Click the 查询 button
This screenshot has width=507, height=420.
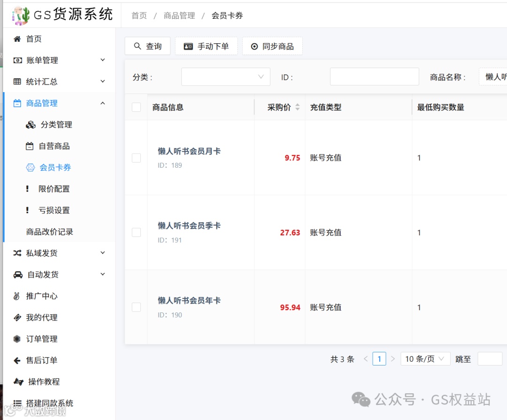pos(147,46)
